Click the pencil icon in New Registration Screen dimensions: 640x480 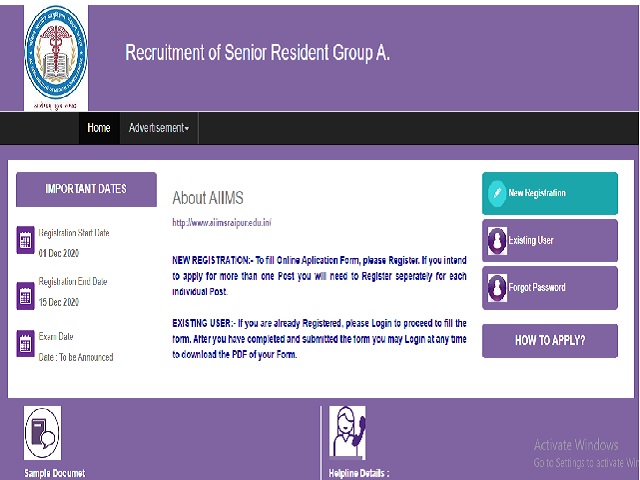(497, 193)
